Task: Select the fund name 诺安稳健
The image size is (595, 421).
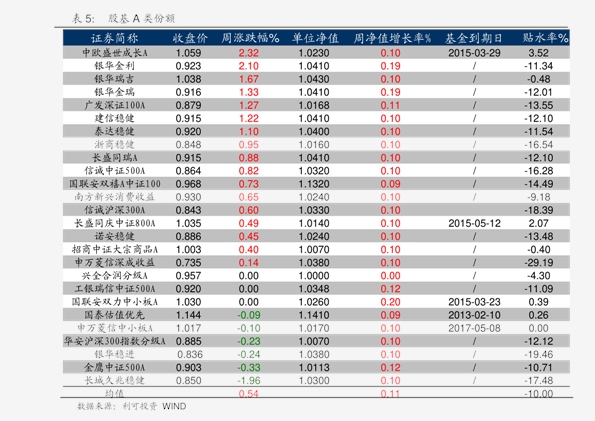Action: (x=114, y=236)
